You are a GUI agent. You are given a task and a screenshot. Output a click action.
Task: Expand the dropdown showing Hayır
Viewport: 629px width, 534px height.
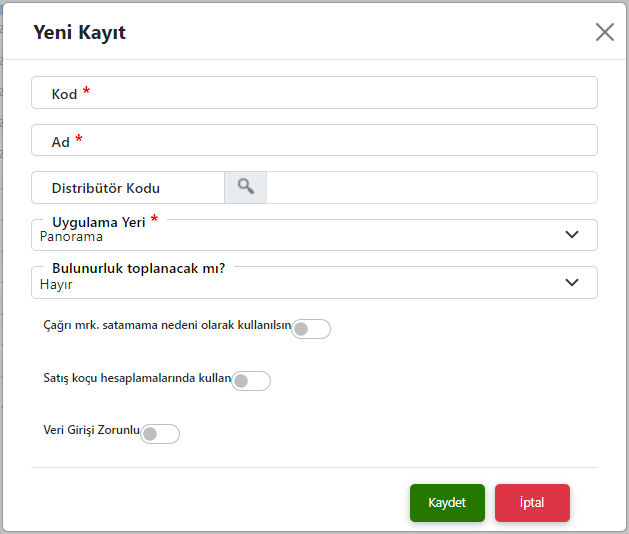(300, 284)
